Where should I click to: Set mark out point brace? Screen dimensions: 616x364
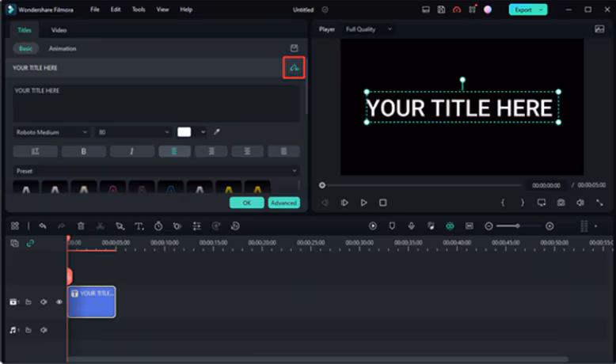522,203
